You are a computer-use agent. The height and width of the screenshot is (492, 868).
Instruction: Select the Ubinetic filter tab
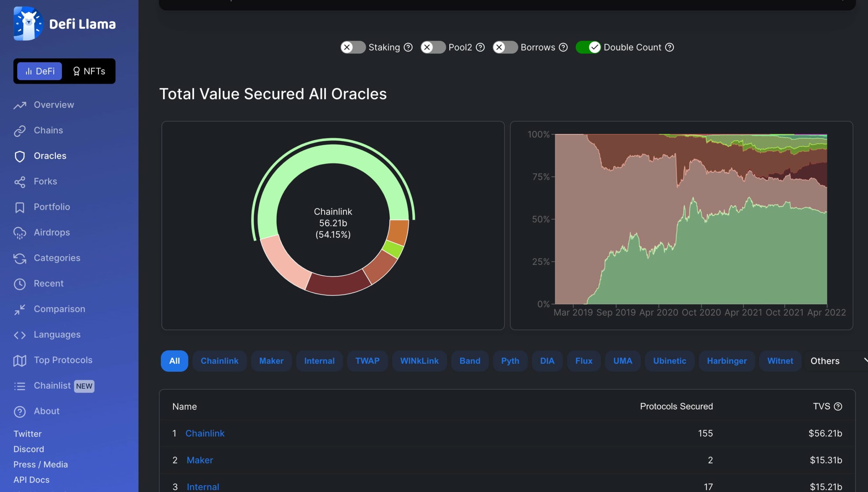click(670, 361)
